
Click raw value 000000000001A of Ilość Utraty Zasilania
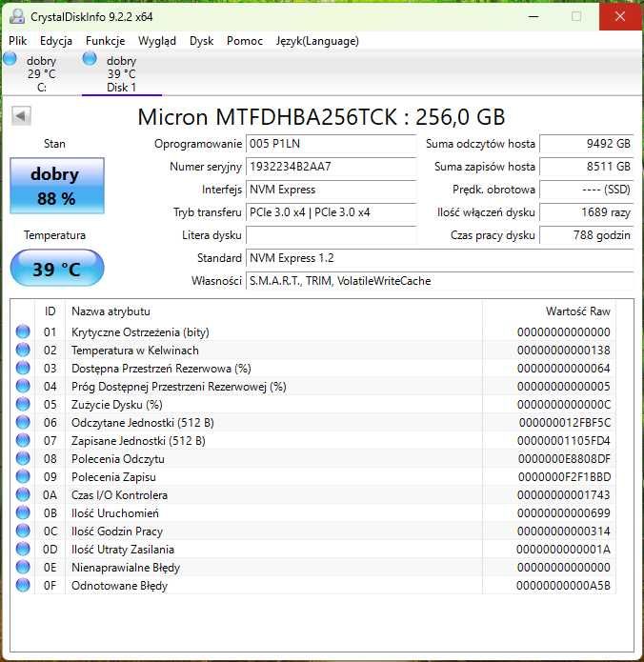point(563,550)
